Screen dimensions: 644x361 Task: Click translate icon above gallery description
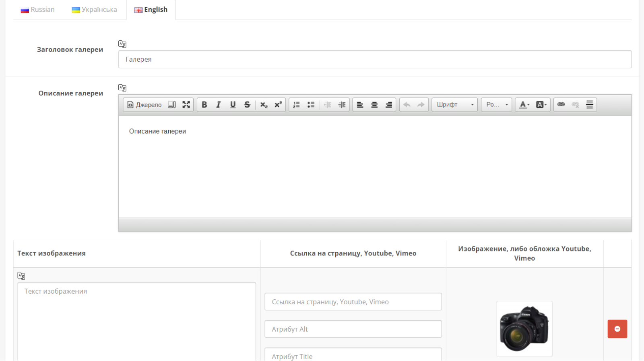pyautogui.click(x=122, y=87)
